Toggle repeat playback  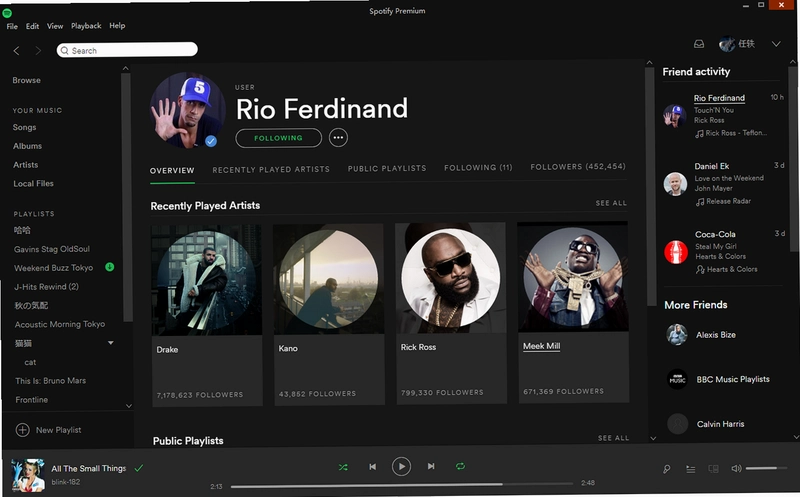tap(460, 466)
